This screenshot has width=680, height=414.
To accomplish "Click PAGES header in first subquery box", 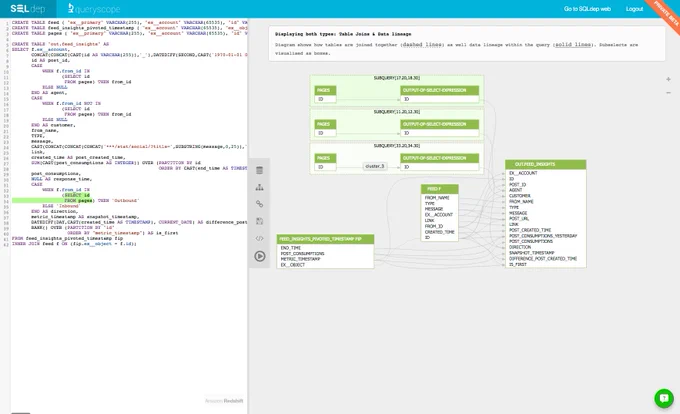I will click(325, 90).
